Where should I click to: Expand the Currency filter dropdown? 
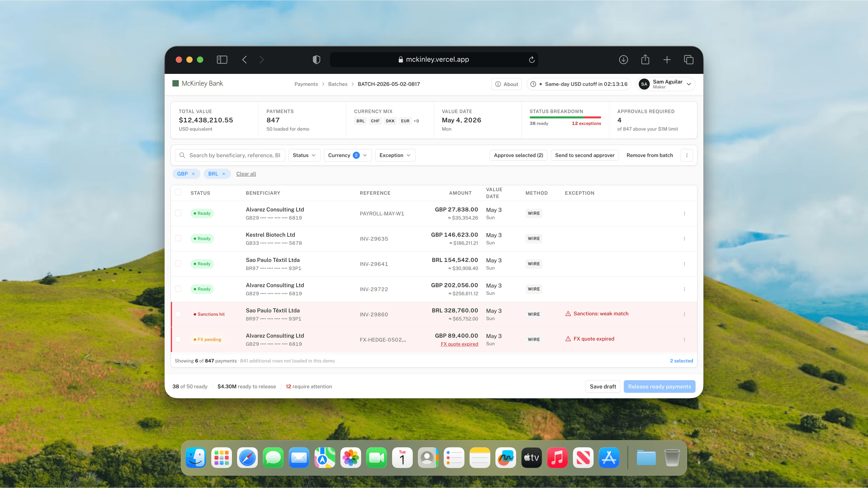[x=348, y=155]
